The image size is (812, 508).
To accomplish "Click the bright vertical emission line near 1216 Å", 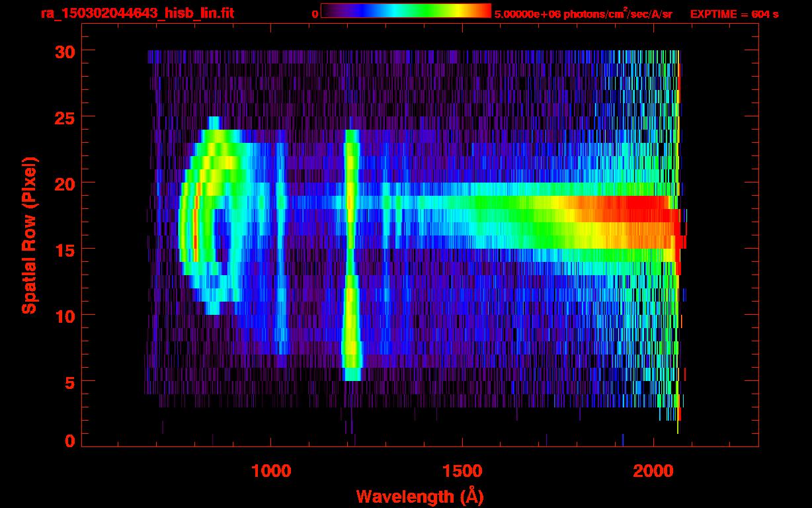I will (352, 255).
